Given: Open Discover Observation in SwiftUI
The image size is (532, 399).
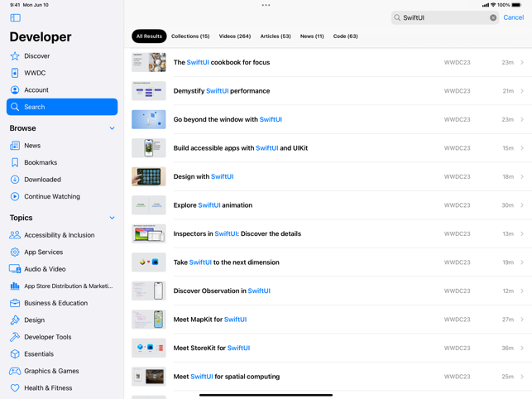Looking at the screenshot, I should (x=328, y=291).
